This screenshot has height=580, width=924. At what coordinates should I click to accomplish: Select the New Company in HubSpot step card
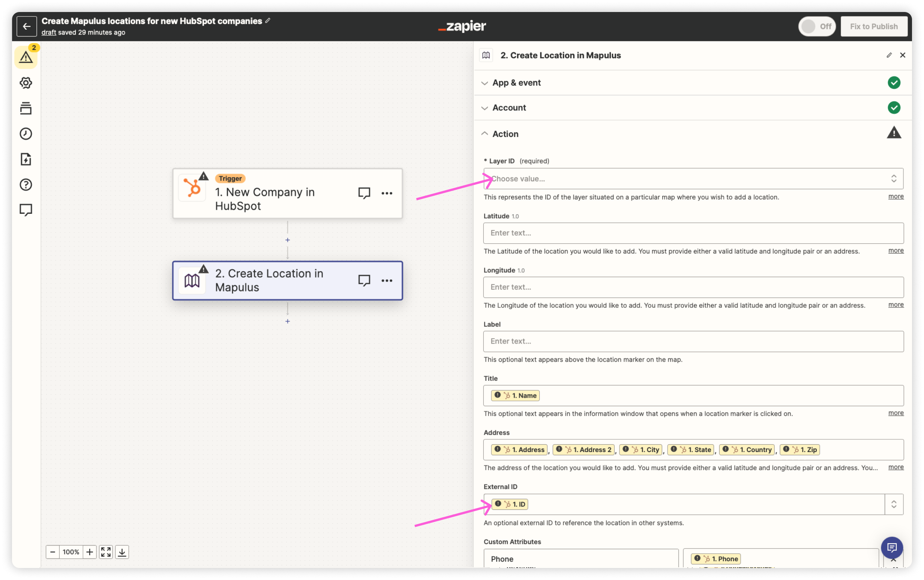[288, 193]
